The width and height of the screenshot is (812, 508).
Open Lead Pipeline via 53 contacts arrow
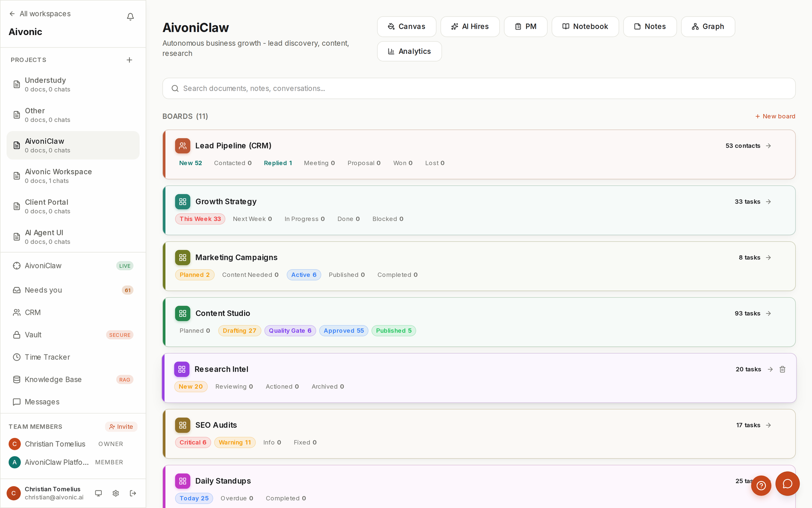click(768, 146)
